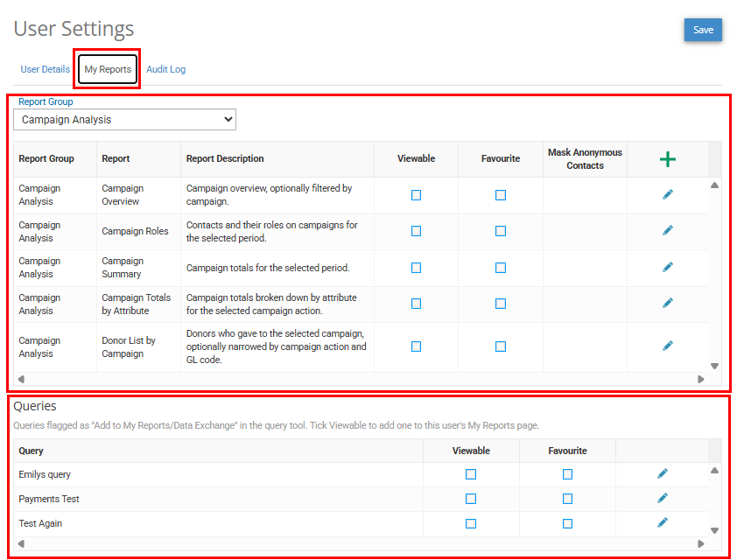Mark Payments Test query as Favourite
The width and height of the screenshot is (737, 560).
[567, 499]
